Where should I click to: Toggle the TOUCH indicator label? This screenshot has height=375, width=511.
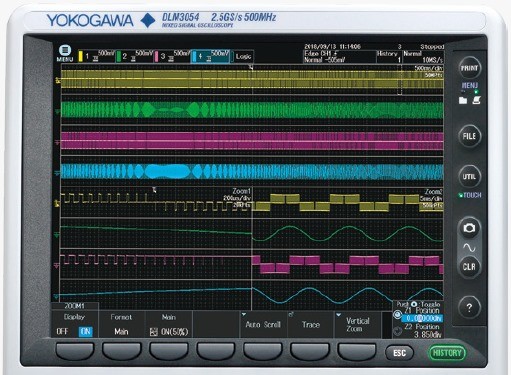[x=470, y=195]
